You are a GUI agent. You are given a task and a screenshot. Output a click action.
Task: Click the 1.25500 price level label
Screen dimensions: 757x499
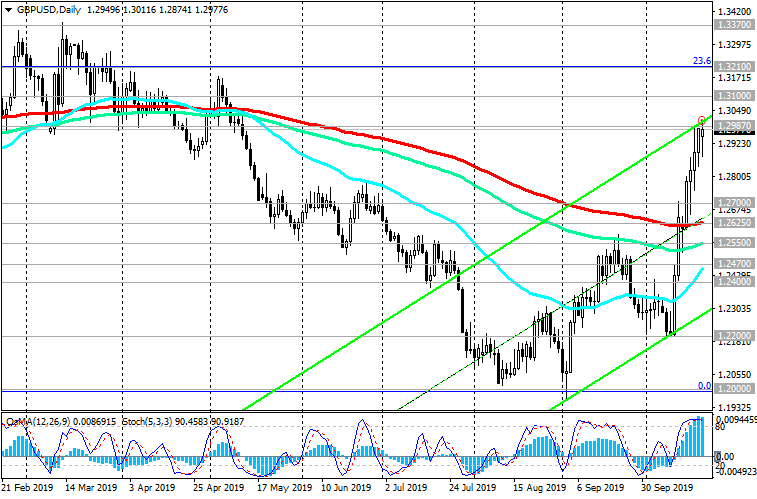click(x=735, y=243)
